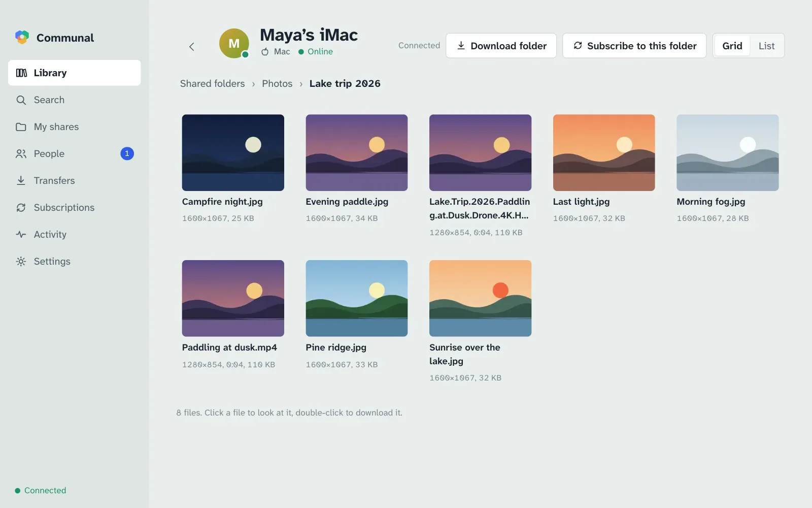Click the Lake trip 2026 breadcrumb
Screen dimensions: 812x508
pyautogui.click(x=345, y=83)
